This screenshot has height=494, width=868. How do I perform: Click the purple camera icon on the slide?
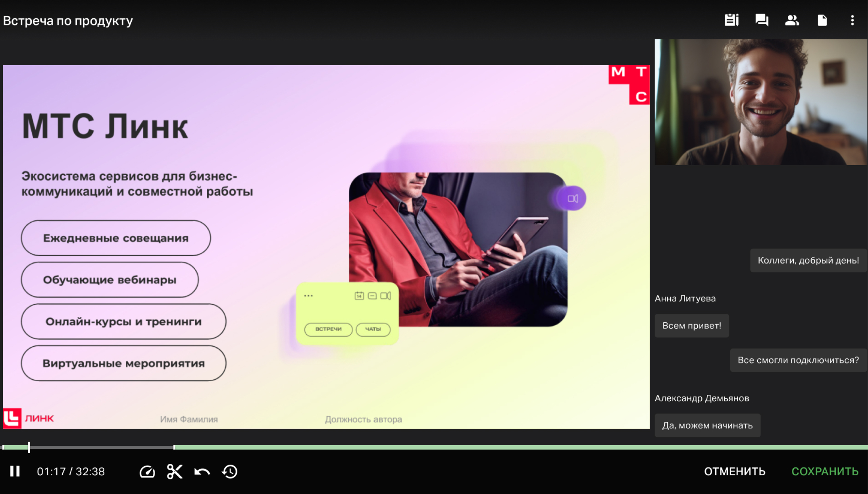(x=572, y=199)
